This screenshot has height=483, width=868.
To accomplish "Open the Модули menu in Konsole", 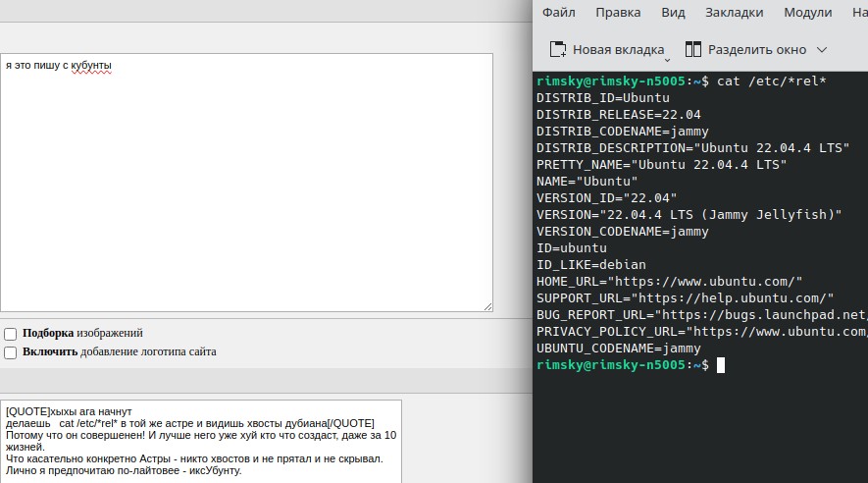I will (807, 12).
